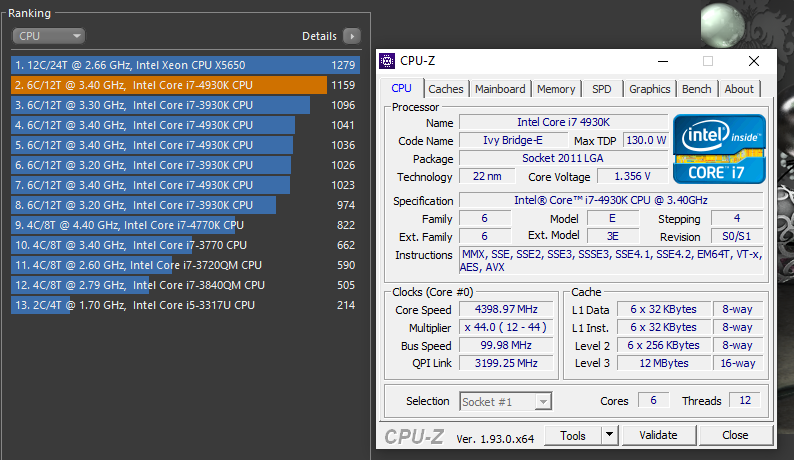This screenshot has width=794, height=460.
Task: Open the CPU ranking category dropdown
Action: coord(48,36)
